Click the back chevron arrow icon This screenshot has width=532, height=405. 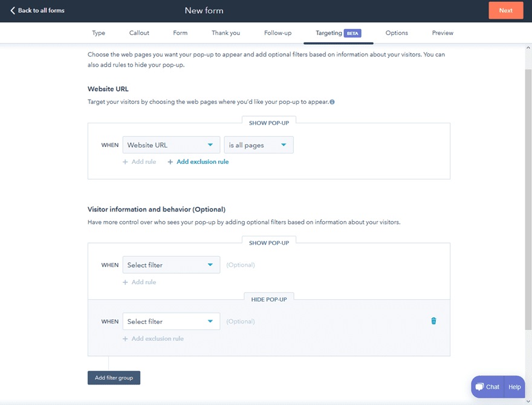pos(13,10)
